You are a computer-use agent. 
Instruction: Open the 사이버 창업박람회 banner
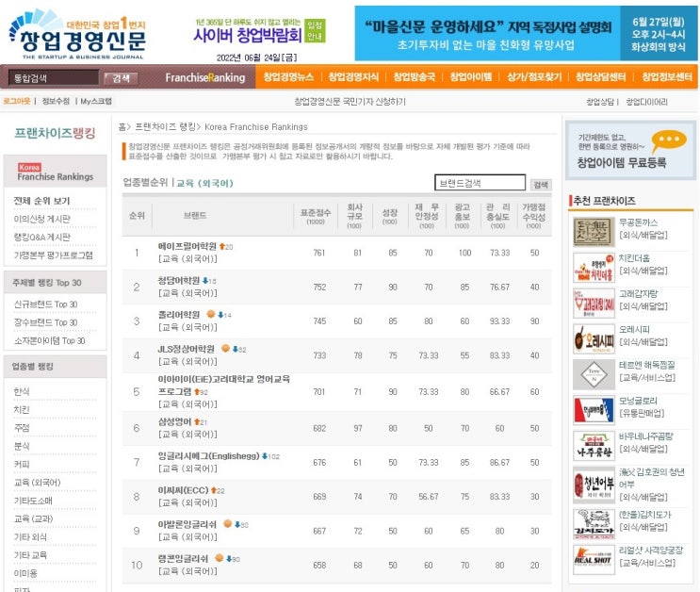click(x=260, y=31)
